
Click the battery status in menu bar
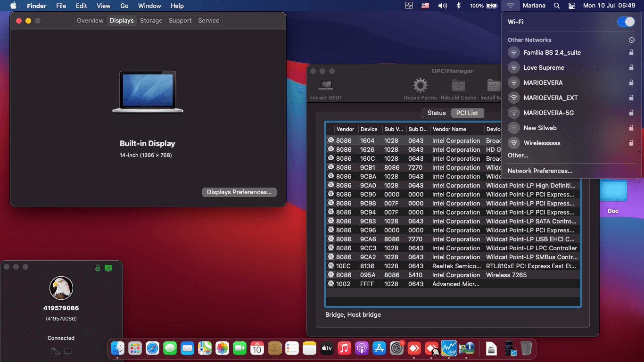(484, 6)
